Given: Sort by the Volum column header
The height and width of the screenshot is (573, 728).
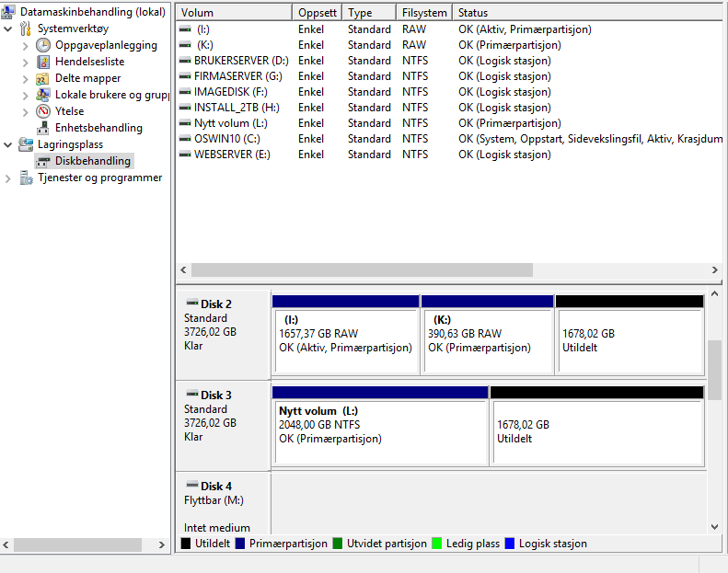Looking at the screenshot, I should (234, 13).
